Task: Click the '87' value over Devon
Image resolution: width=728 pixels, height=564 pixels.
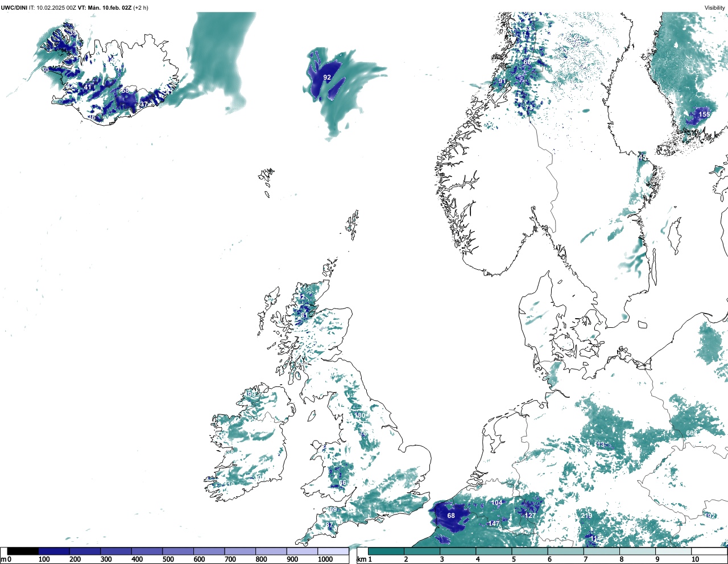Action: tap(329, 525)
